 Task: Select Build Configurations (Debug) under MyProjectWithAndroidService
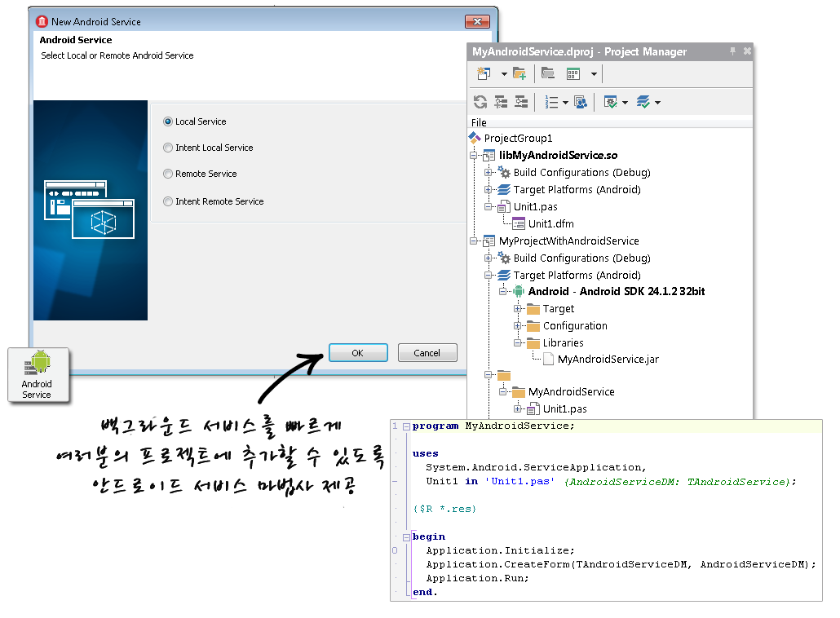[x=581, y=258]
